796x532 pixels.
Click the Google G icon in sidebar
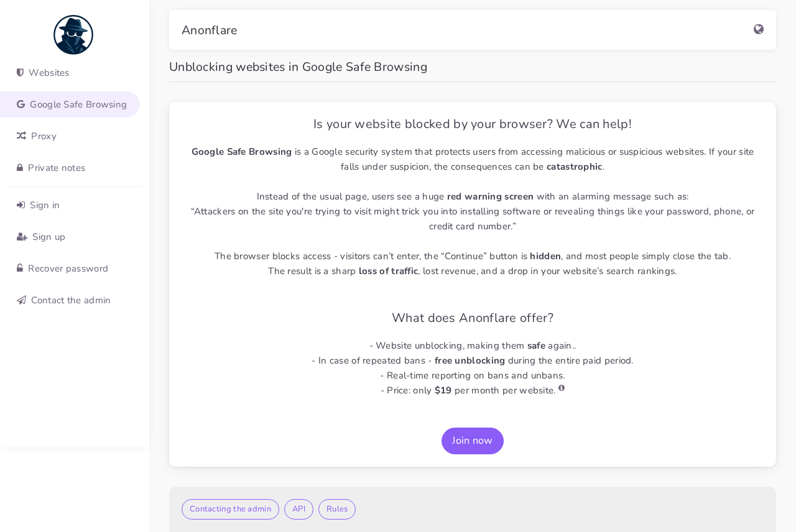[21, 104]
